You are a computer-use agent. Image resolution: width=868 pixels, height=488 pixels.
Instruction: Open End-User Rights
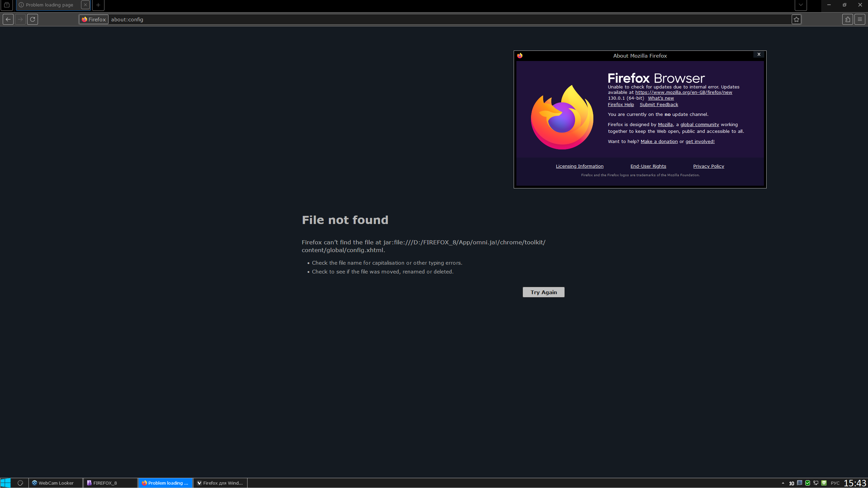[648, 166]
